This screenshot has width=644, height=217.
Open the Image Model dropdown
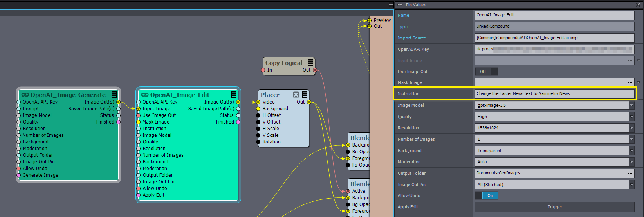point(631,105)
